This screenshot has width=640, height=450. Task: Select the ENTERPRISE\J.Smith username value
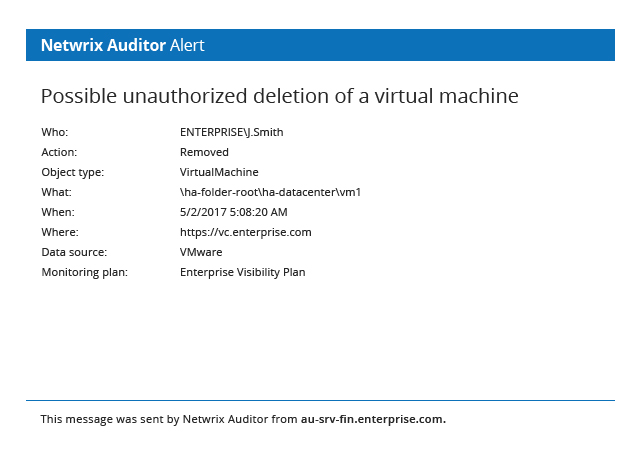click(225, 132)
